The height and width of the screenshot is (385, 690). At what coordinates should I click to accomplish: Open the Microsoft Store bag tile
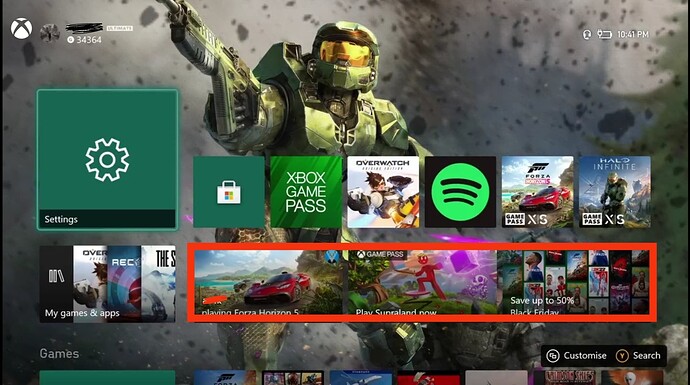[229, 192]
